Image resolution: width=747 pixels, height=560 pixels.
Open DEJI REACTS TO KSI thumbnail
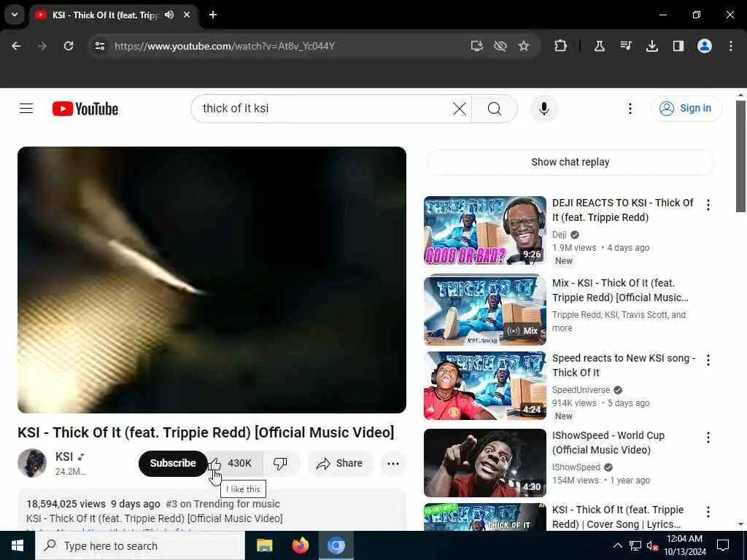tap(485, 230)
